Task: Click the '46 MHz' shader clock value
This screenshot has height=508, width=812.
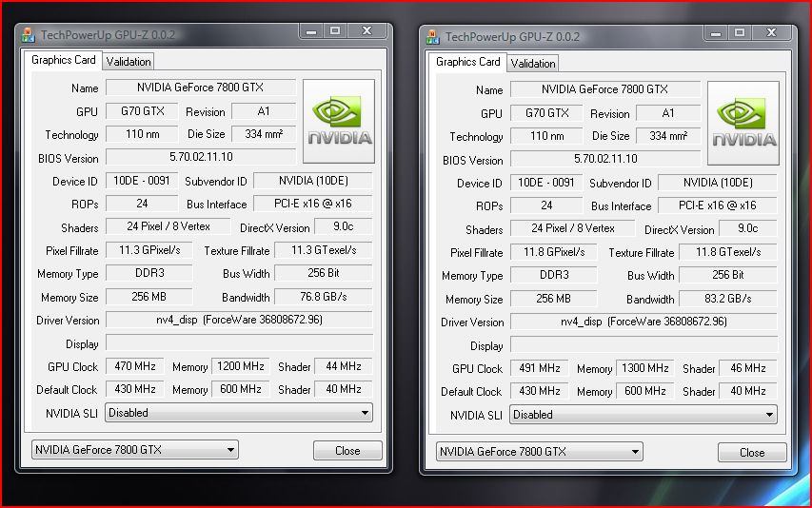Action: (x=748, y=368)
